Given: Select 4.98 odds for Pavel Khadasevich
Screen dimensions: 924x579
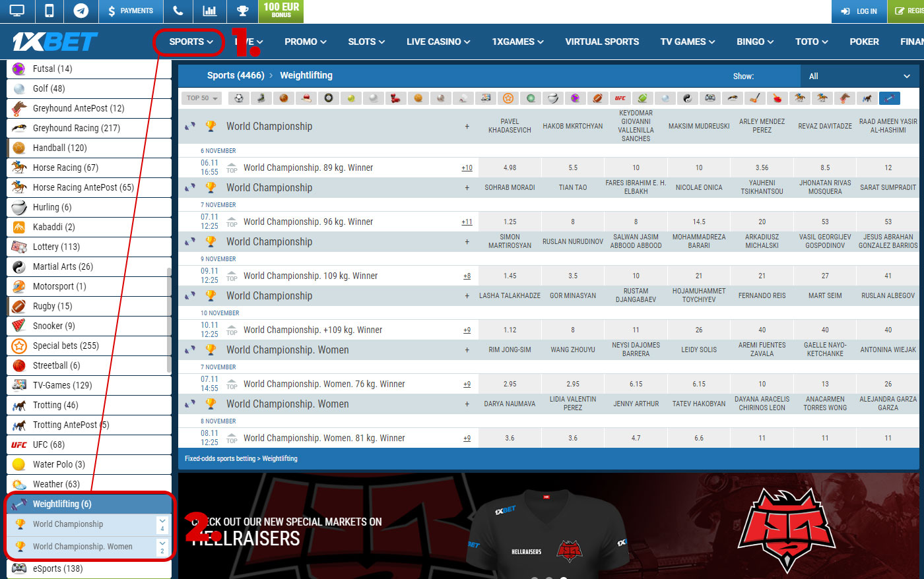Looking at the screenshot, I should coord(510,168).
